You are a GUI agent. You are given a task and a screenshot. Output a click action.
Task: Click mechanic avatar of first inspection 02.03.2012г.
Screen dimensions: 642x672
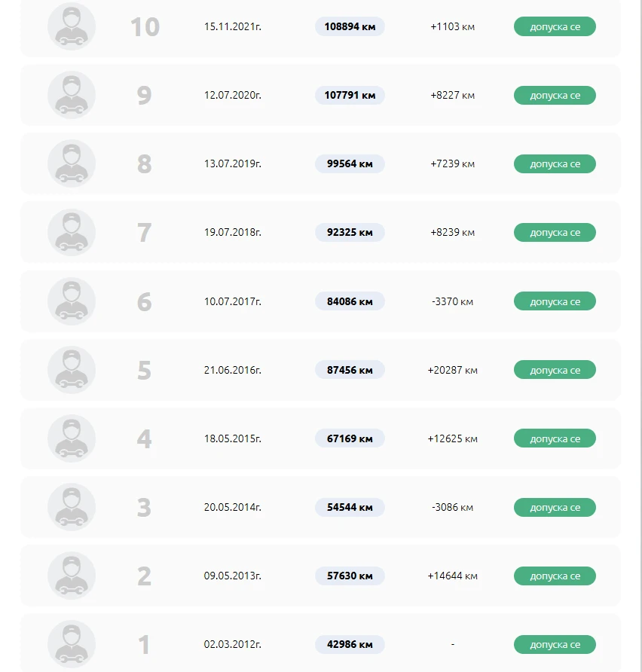pos(72,644)
